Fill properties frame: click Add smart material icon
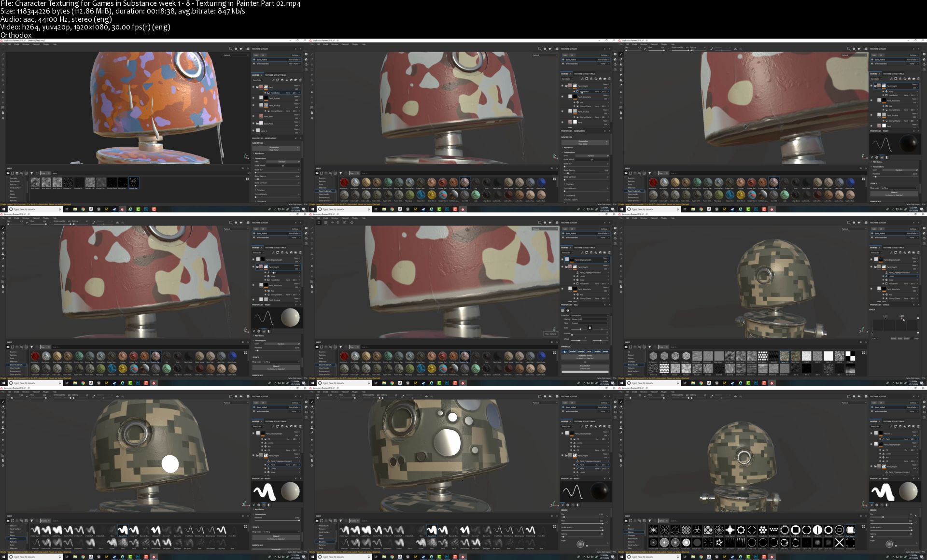The width and height of the screenshot is (927, 560). (600, 252)
